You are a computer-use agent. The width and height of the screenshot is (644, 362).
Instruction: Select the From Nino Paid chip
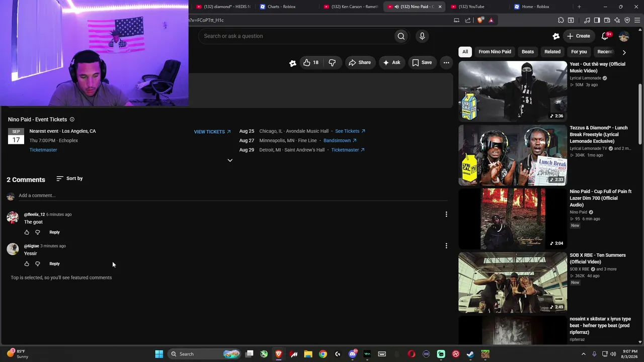pyautogui.click(x=495, y=52)
